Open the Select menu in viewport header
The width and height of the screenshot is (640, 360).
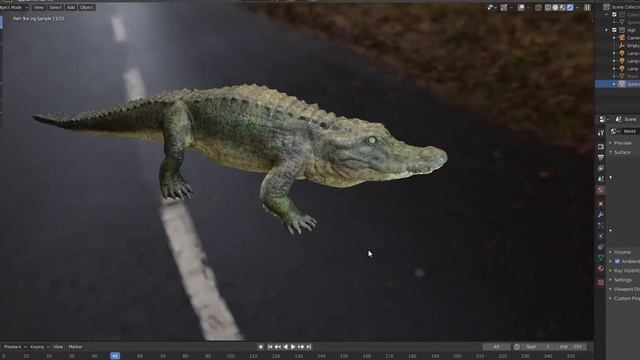55,7
